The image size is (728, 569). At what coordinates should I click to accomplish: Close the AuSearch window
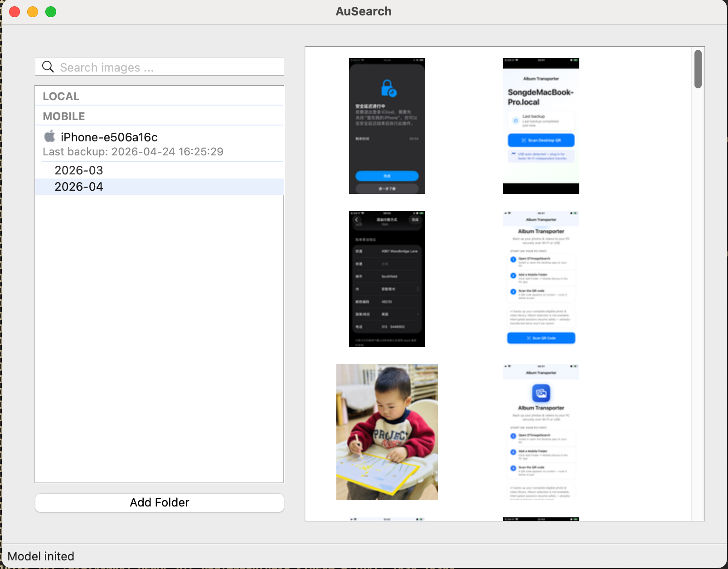15,12
